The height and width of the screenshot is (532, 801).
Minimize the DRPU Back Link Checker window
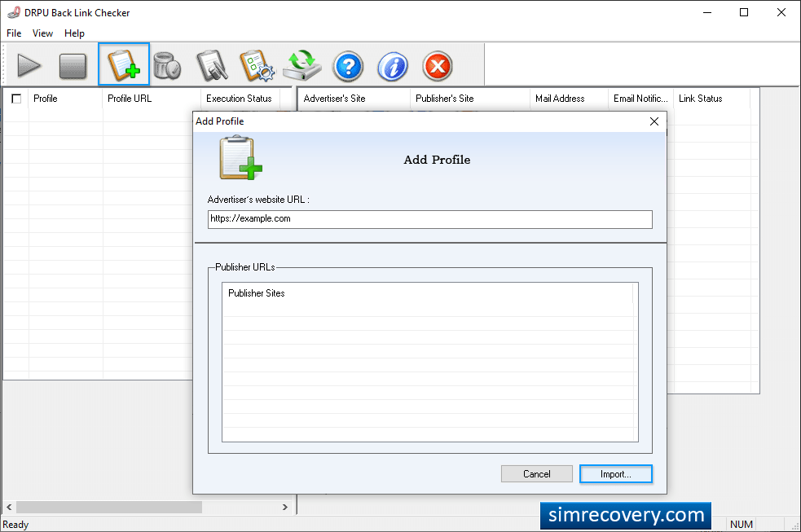click(x=707, y=13)
